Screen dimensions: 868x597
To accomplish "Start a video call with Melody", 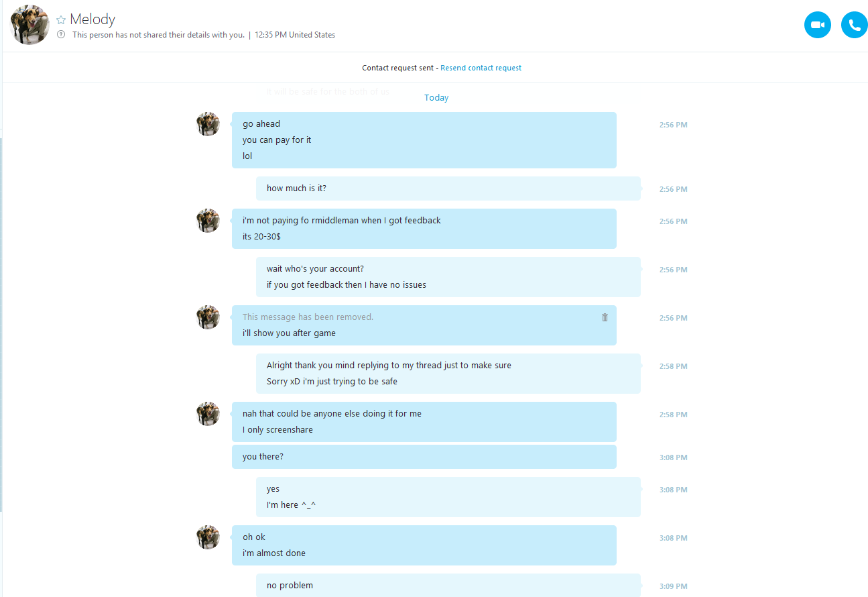I will click(817, 25).
